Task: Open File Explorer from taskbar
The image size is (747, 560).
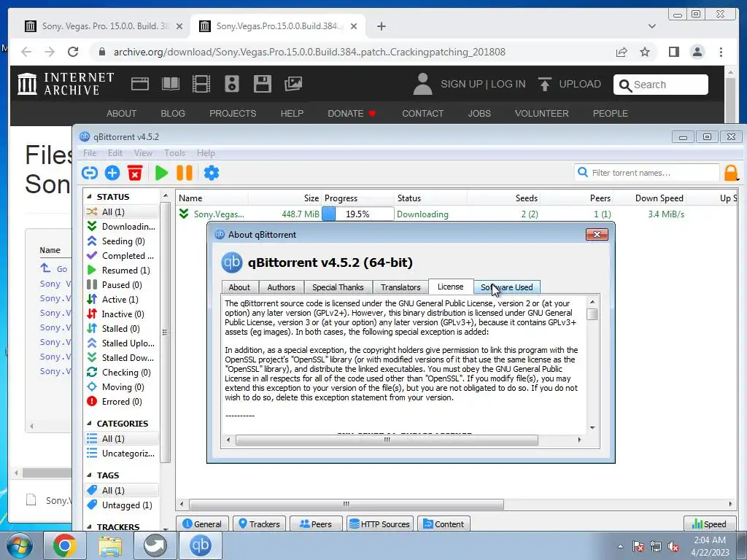Action: click(x=109, y=545)
